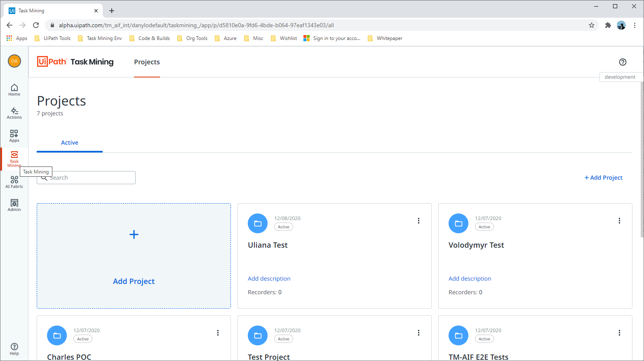Open Home in the left sidebar
Image resolution: width=644 pixels, height=361 pixels.
point(14,90)
